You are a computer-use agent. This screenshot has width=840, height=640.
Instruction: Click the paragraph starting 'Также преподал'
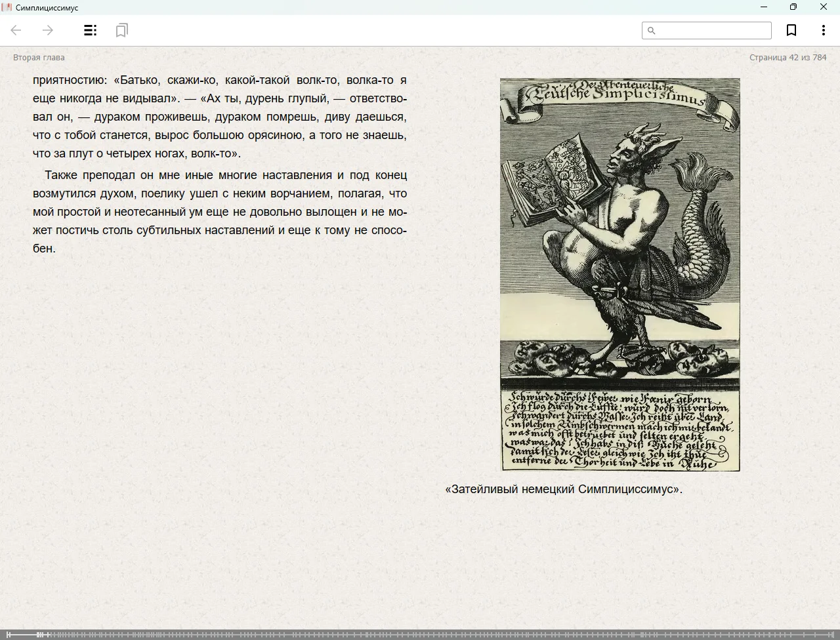coord(220,212)
